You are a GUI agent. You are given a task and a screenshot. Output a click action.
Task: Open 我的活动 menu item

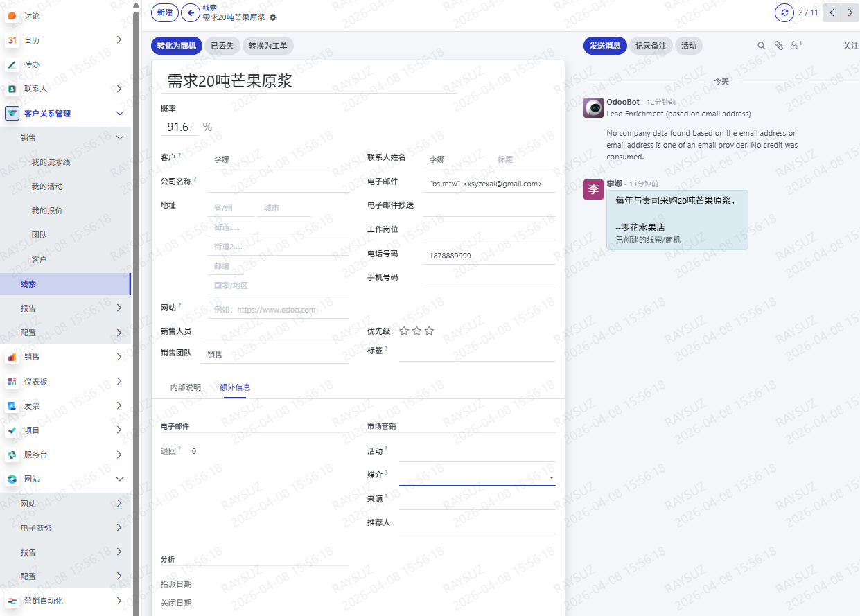point(47,186)
